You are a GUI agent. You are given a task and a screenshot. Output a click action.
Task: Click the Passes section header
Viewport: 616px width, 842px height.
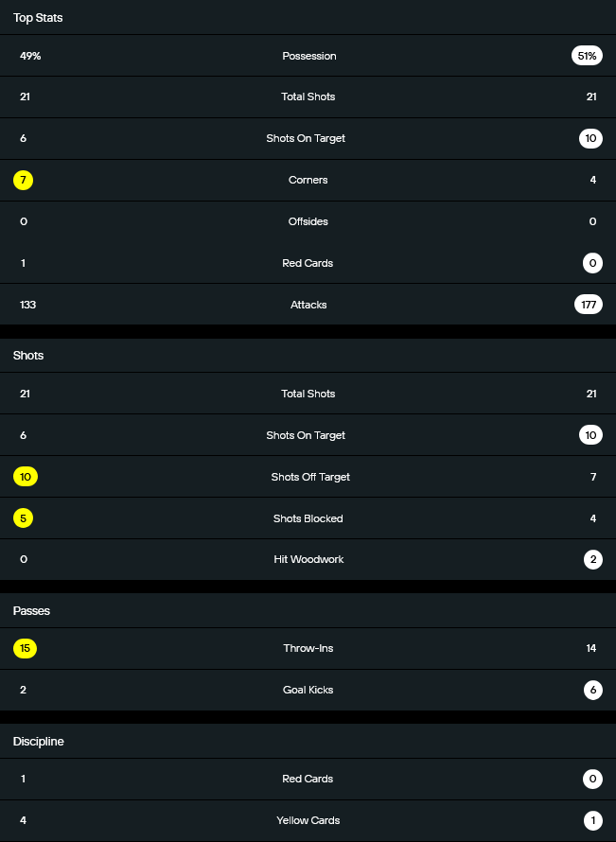[31, 611]
